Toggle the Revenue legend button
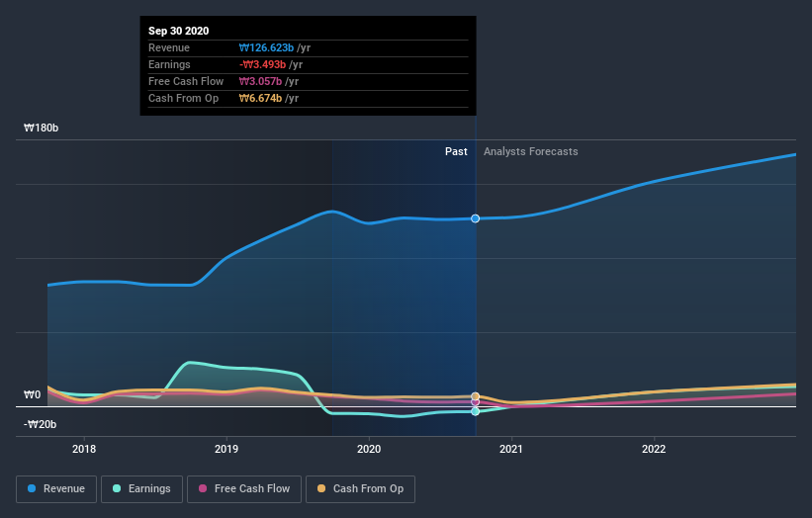Viewport: 812px width, 518px height. click(x=56, y=489)
